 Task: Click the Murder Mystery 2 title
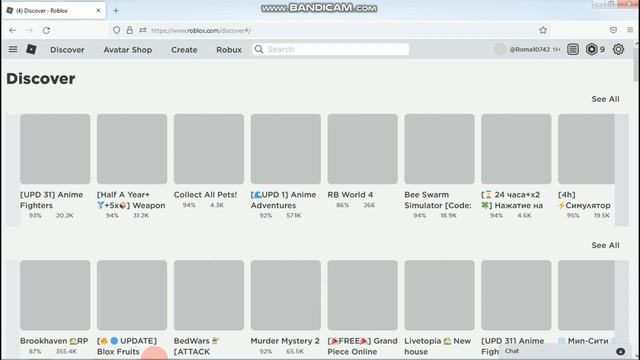point(285,341)
